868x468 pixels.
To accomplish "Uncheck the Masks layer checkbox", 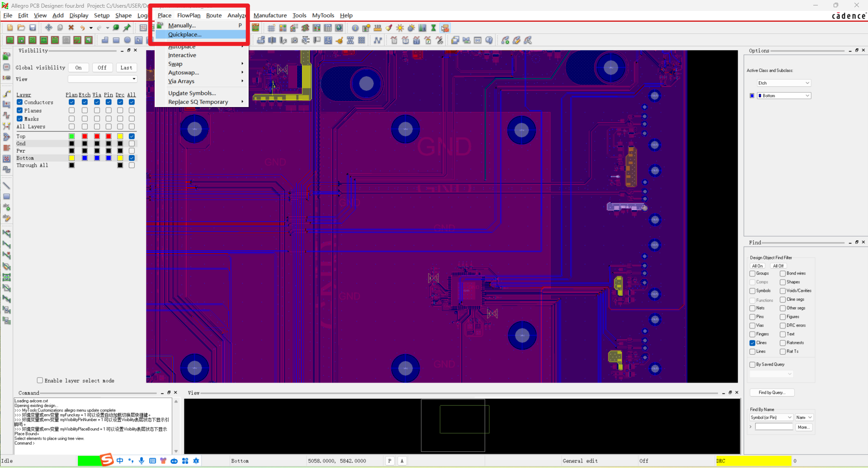I will (20, 118).
